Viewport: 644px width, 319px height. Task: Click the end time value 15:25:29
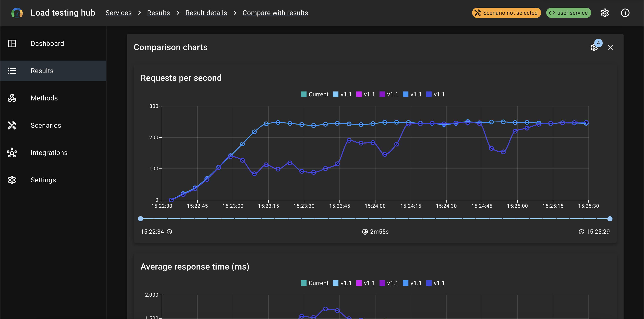click(x=598, y=232)
